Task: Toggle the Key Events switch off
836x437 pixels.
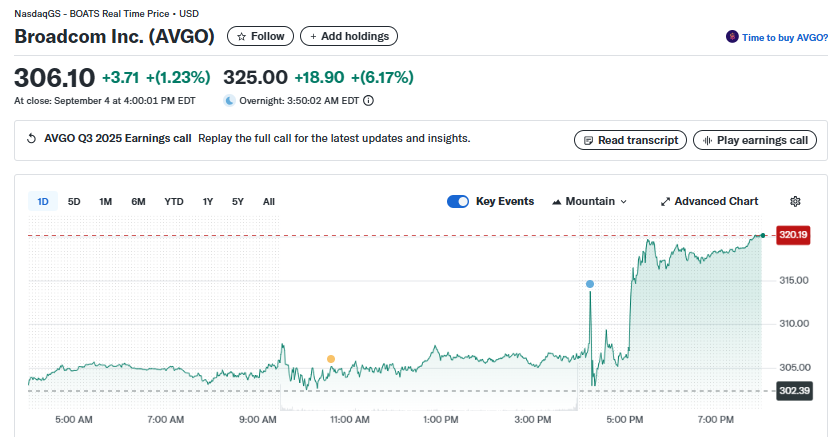Action: (457, 201)
